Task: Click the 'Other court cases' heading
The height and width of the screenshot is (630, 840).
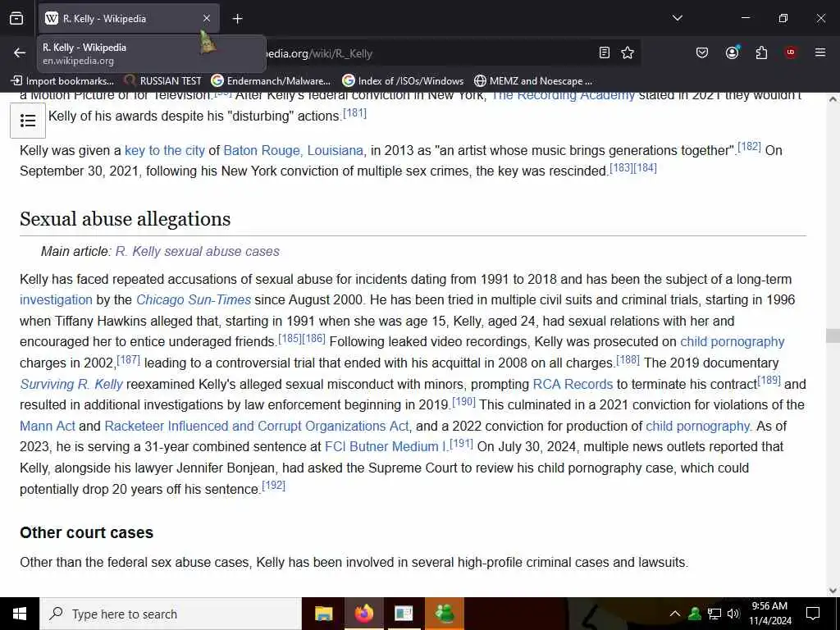Action: click(87, 532)
